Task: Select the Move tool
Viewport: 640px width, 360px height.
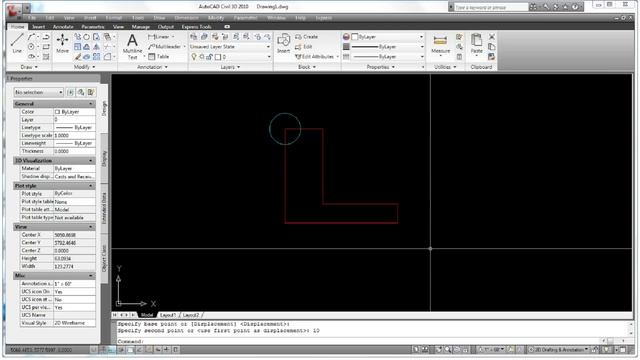Action: click(62, 43)
